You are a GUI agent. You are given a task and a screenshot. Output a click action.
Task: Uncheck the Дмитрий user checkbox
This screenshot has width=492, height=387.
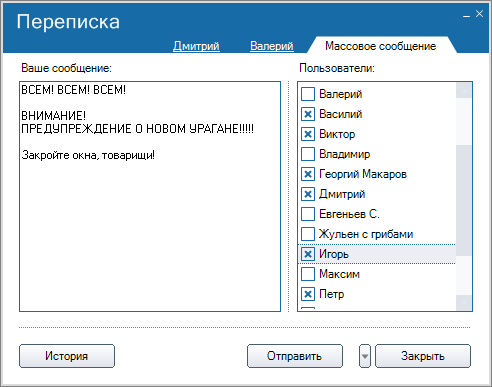[308, 194]
